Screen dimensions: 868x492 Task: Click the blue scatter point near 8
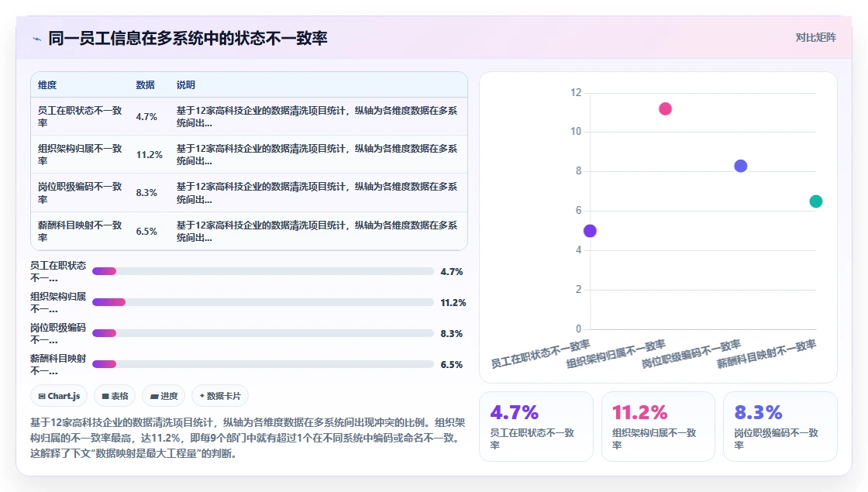(x=741, y=166)
